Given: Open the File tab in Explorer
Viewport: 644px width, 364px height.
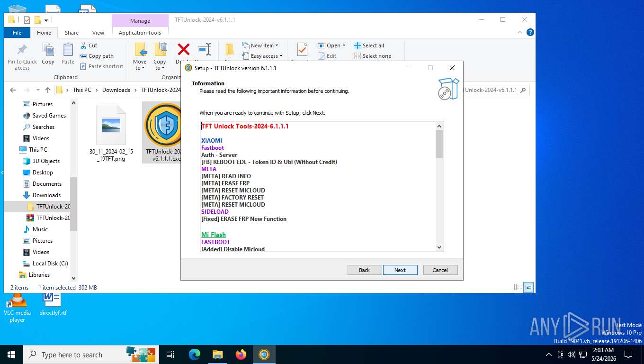Looking at the screenshot, I should 17,33.
